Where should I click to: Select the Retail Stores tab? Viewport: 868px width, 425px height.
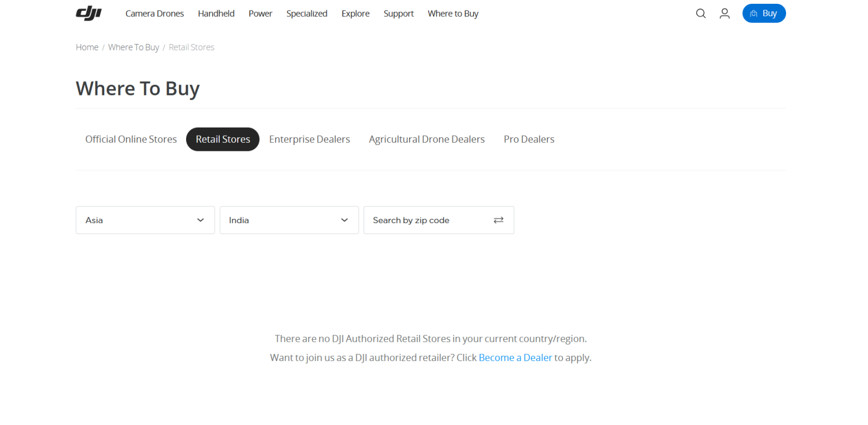pos(223,139)
